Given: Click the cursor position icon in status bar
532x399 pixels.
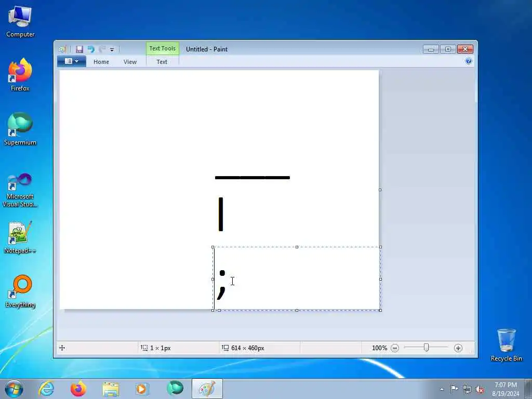Looking at the screenshot, I should (62, 348).
